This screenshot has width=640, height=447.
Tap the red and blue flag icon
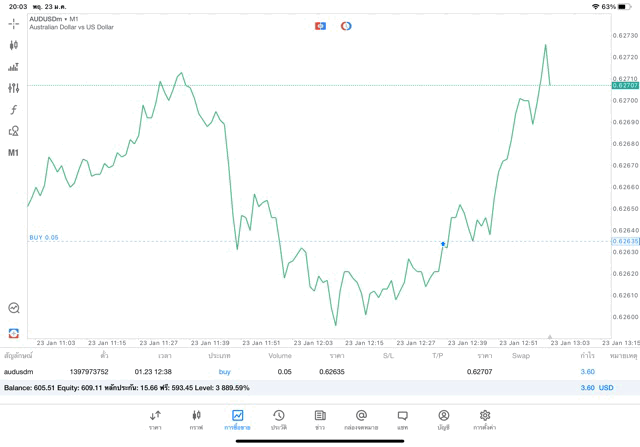click(320, 26)
